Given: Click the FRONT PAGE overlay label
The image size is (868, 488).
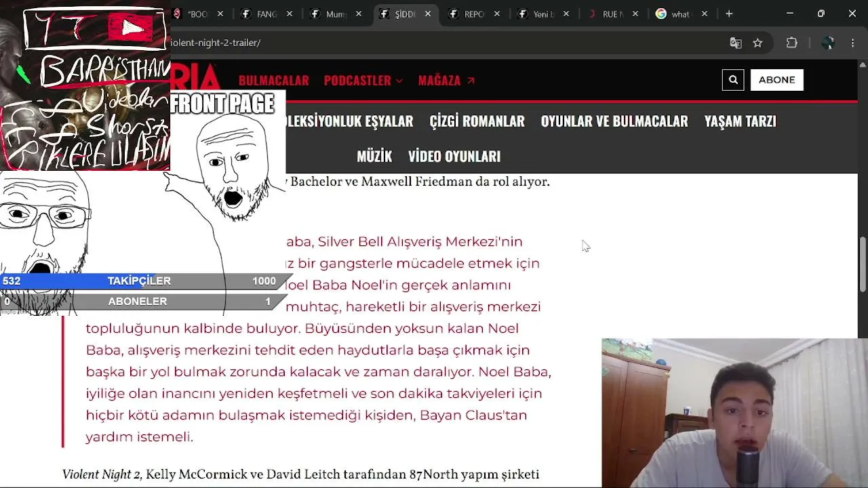Looking at the screenshot, I should (x=222, y=104).
